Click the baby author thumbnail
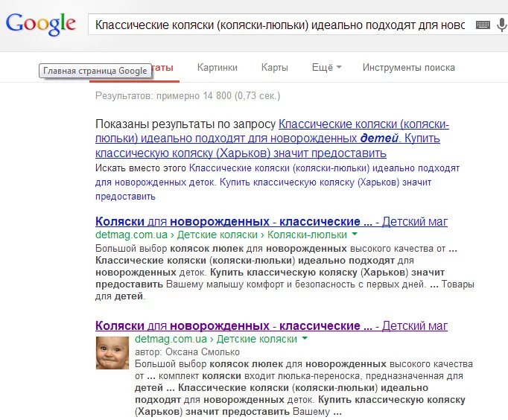This screenshot has width=508, height=420. click(x=112, y=353)
